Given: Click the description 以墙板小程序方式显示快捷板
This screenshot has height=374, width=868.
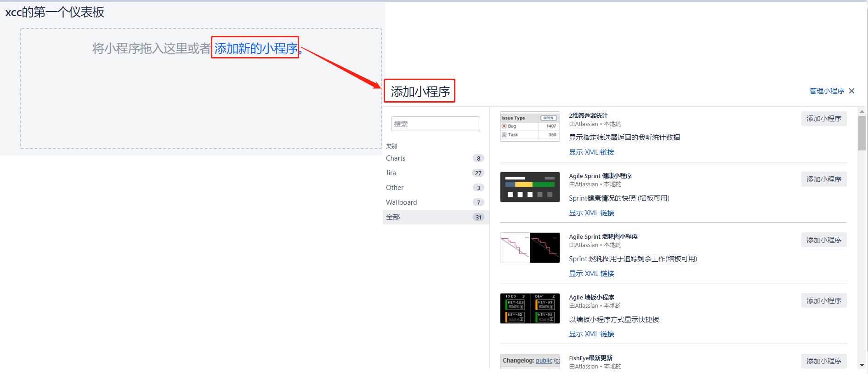Looking at the screenshot, I should tap(614, 320).
